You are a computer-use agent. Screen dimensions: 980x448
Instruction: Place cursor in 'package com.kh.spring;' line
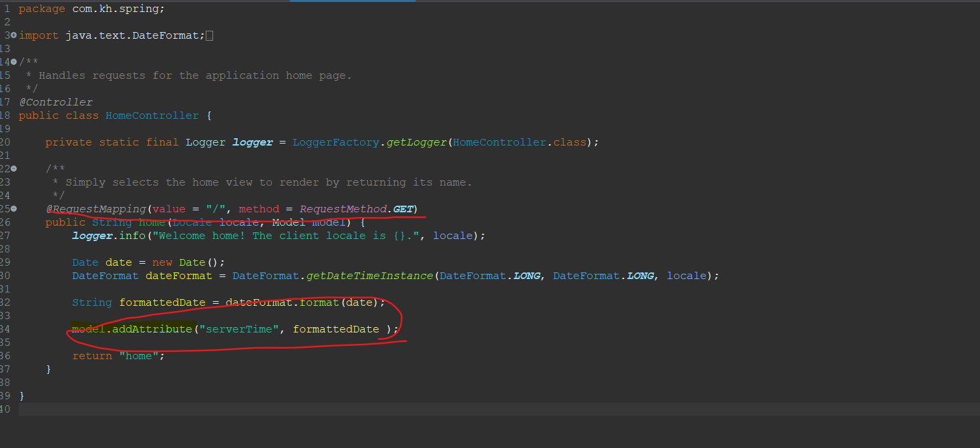[x=92, y=9]
